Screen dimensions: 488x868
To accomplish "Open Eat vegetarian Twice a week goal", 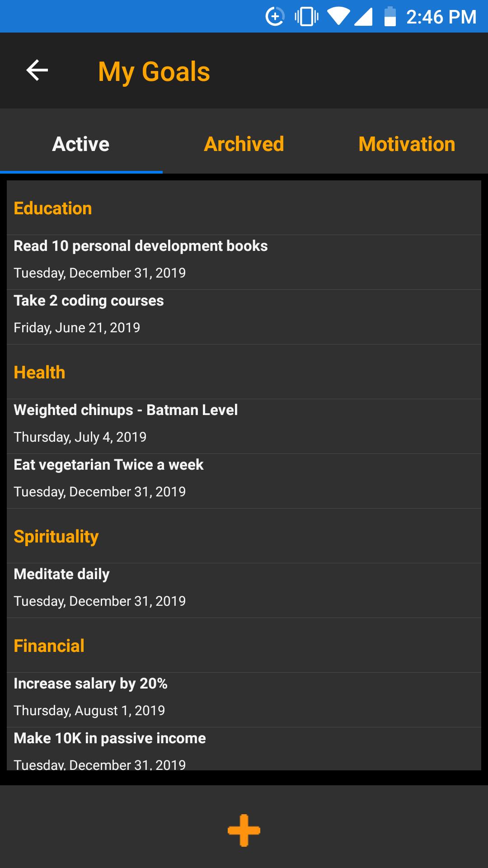I will pyautogui.click(x=244, y=478).
